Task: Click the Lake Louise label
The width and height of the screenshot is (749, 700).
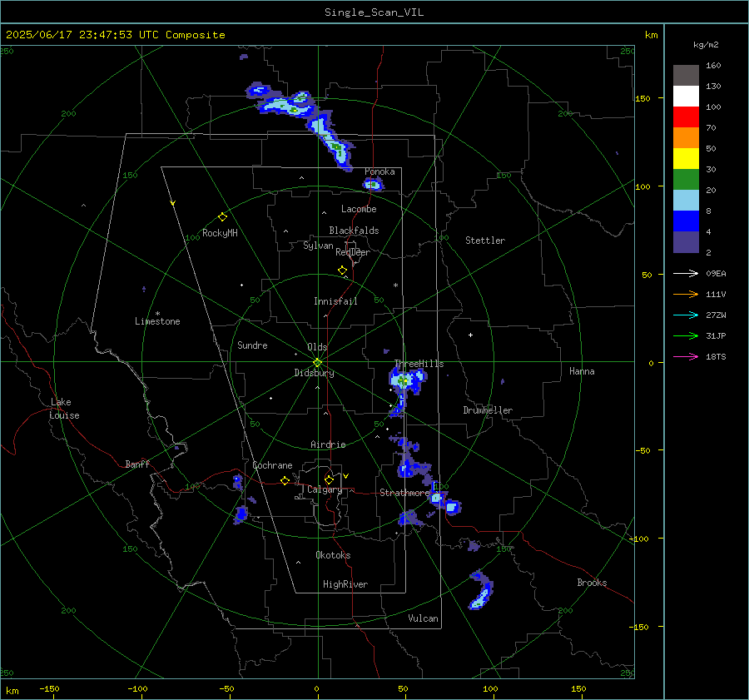Action: pos(64,409)
